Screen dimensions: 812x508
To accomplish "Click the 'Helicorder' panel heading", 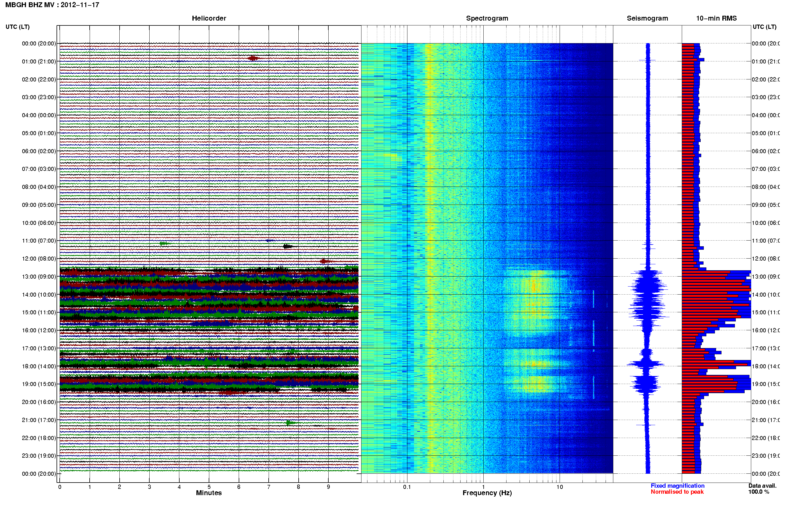I will (209, 19).
